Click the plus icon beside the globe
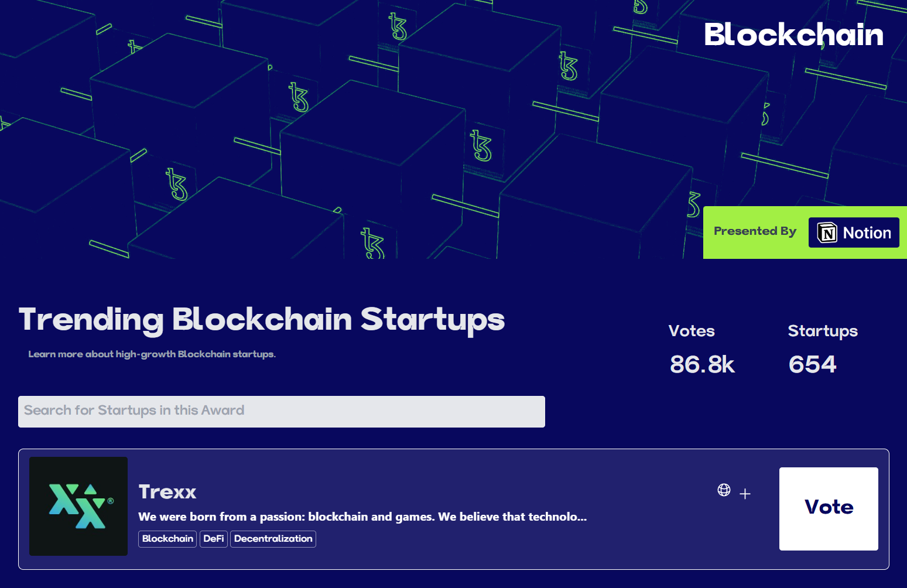This screenshot has width=907, height=588. 745,494
